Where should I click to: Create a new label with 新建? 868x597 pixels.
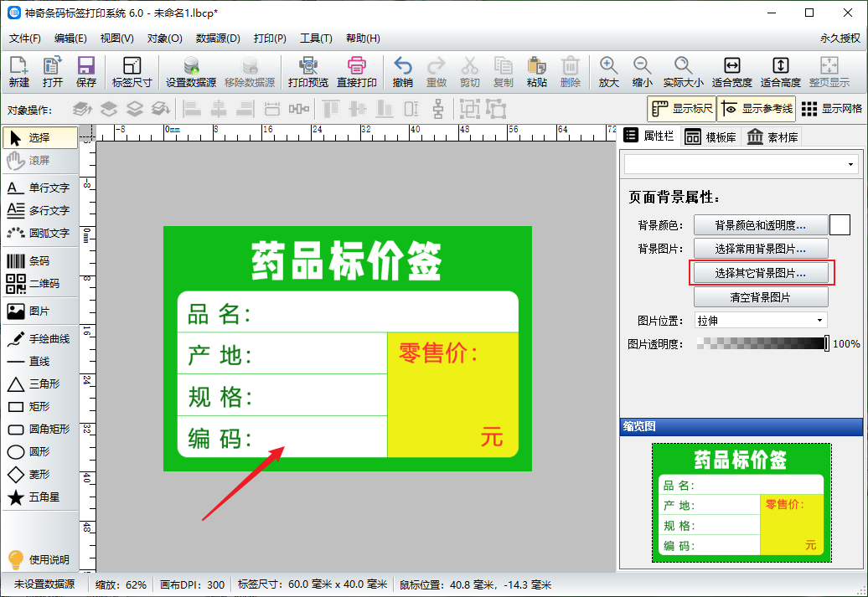tap(18, 72)
